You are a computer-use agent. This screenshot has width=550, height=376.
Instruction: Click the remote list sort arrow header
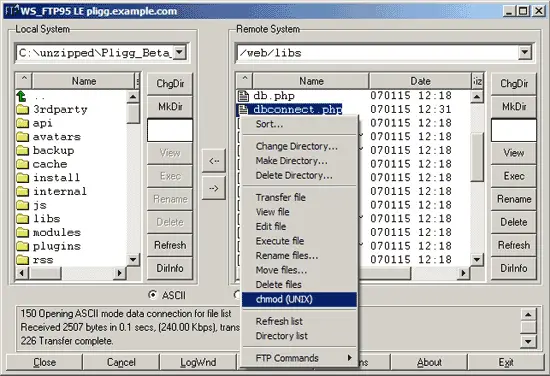(x=245, y=81)
